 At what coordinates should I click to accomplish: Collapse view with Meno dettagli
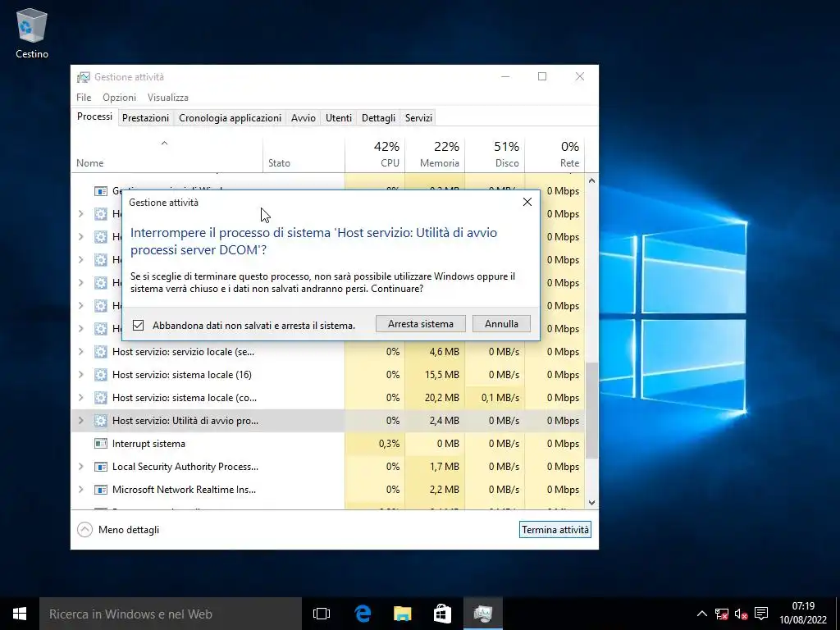[118, 530]
